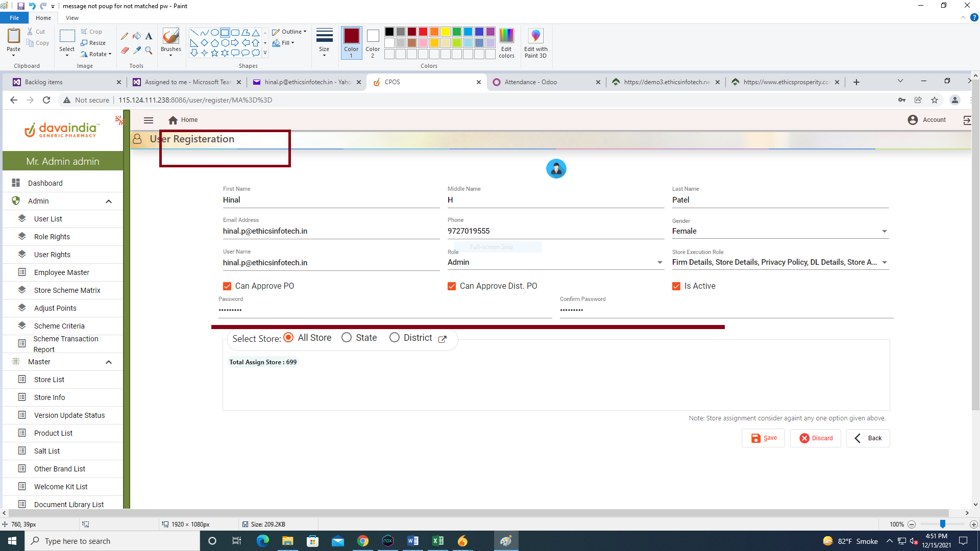Pick the yellow color swatch in the palette
The image size is (980, 551).
pos(446,32)
